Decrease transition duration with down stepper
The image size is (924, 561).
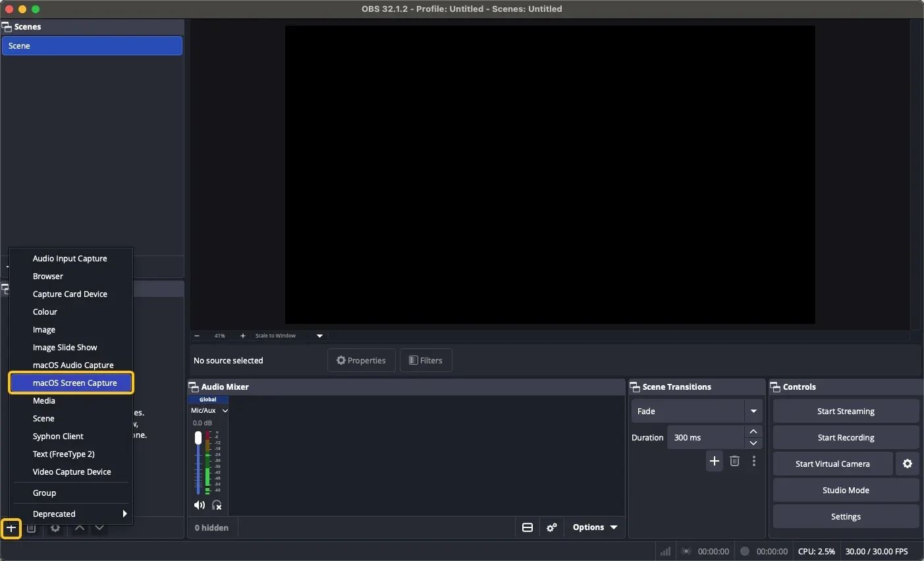(753, 443)
